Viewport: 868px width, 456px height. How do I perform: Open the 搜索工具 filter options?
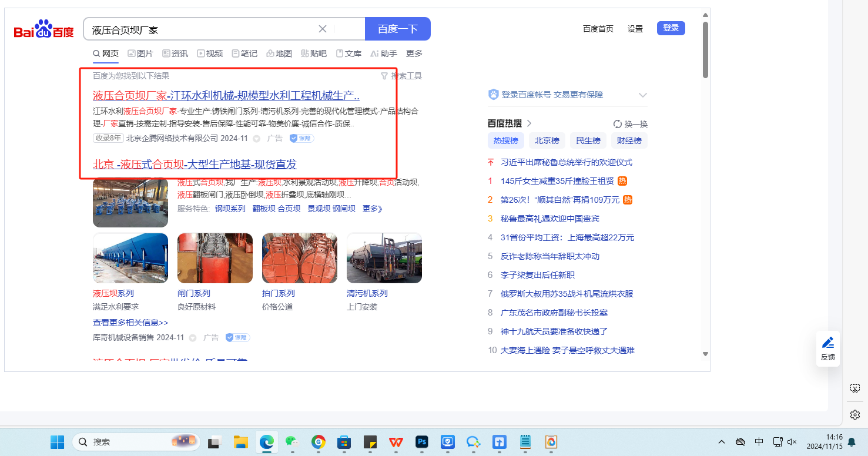tap(401, 76)
